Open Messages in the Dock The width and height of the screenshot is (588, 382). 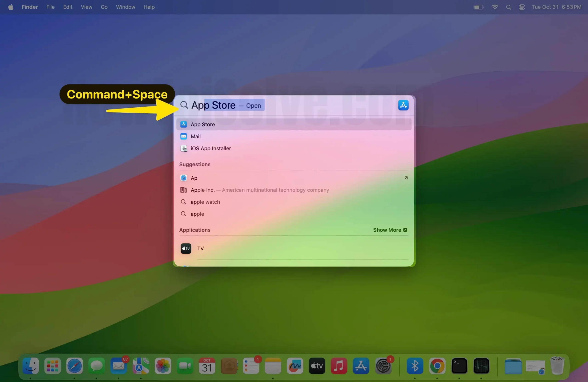96,366
